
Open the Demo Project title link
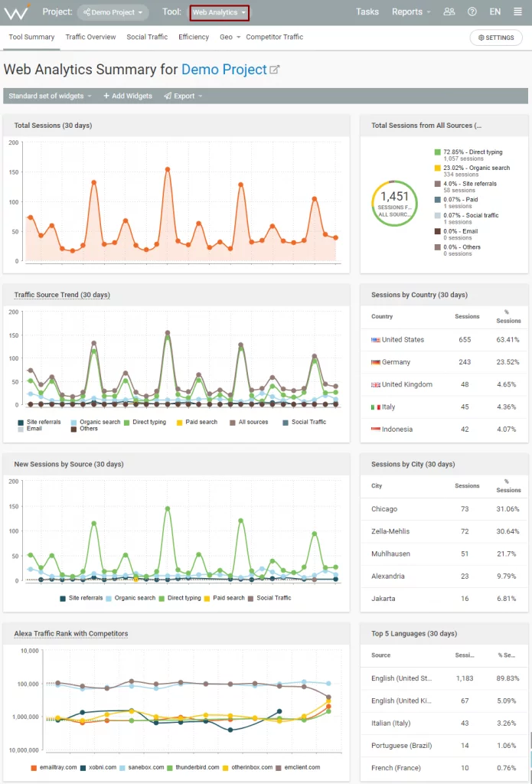tap(224, 70)
